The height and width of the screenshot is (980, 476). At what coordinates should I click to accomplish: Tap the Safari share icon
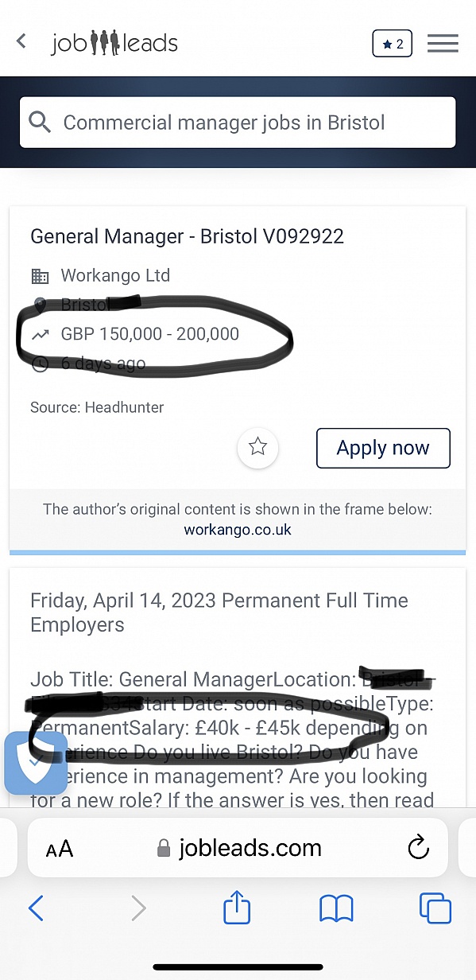click(x=236, y=908)
